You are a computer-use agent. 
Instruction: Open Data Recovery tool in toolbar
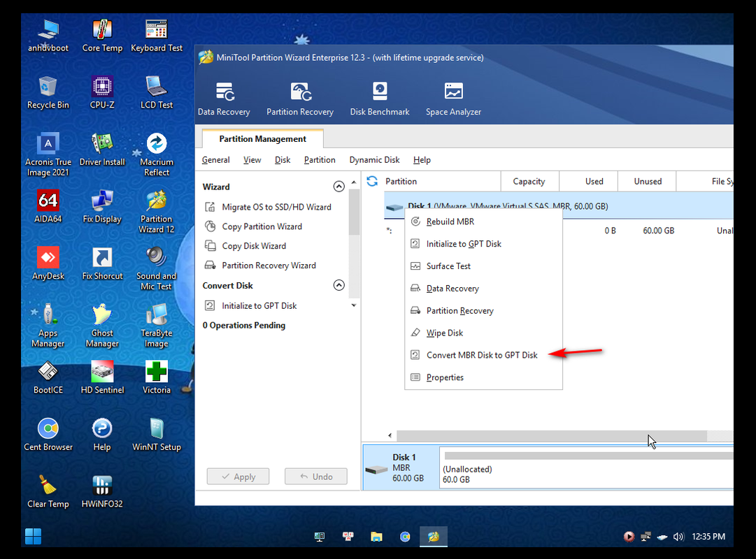224,99
